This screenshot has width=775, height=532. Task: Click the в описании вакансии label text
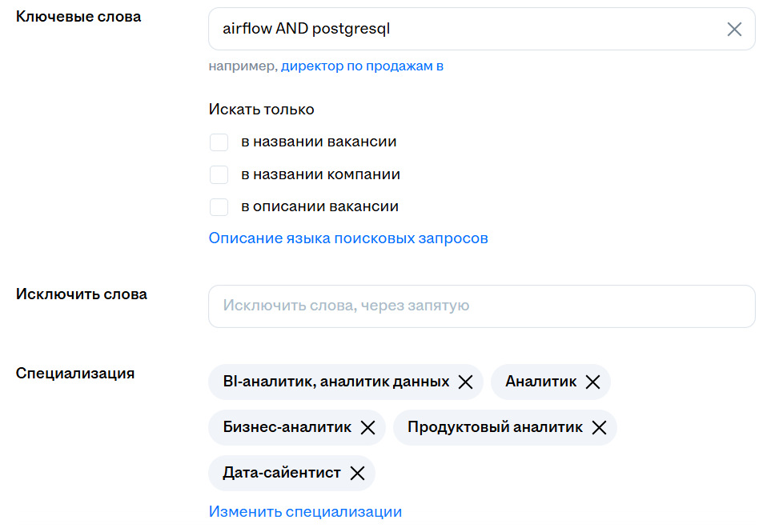pyautogui.click(x=319, y=207)
